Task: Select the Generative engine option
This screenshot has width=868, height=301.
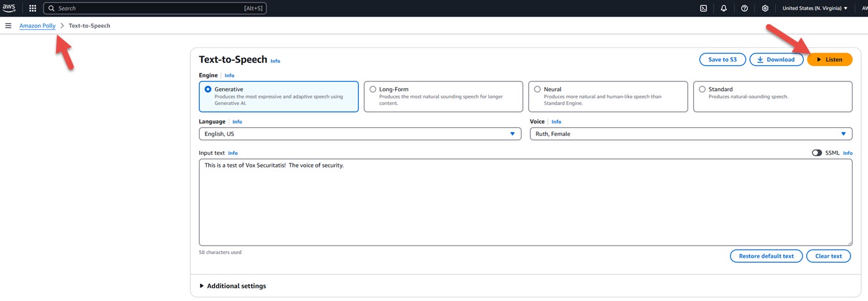Action: [x=278, y=96]
